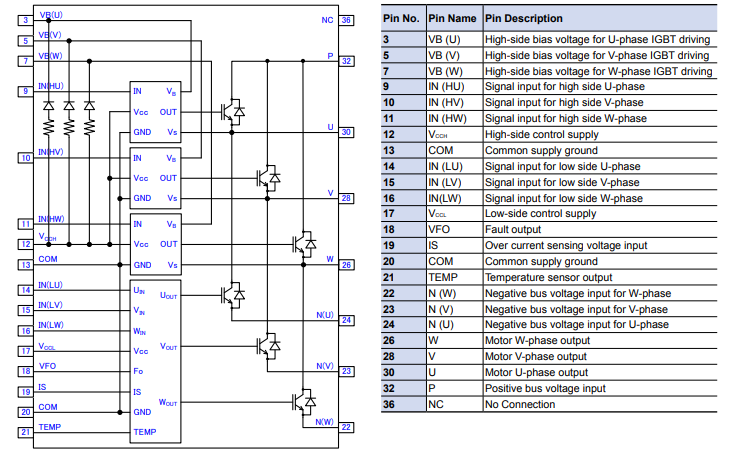Select "Motor W-phase output" description
This screenshot has height=474, width=739.
click(x=537, y=341)
